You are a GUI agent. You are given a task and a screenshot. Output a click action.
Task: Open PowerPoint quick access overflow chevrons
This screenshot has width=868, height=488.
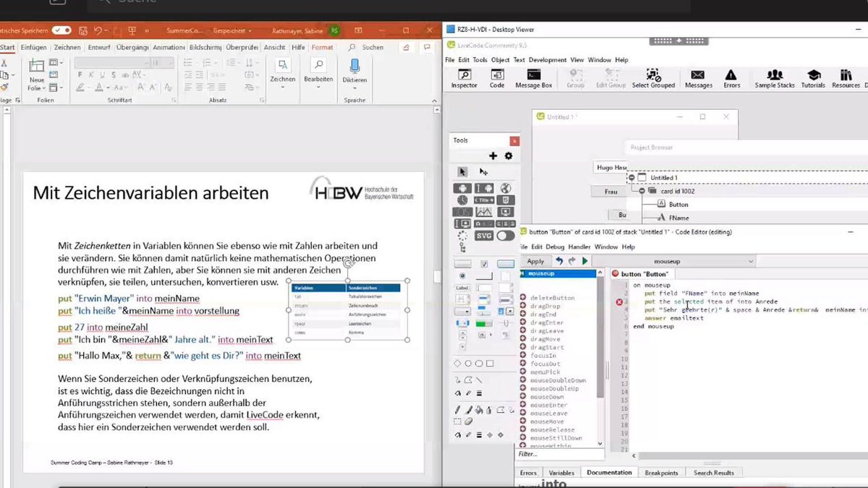click(147, 30)
